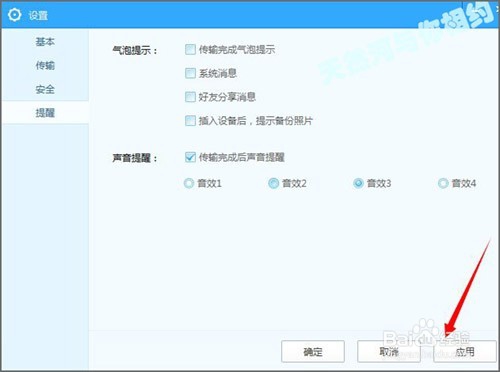Enable 传输完成气泡提示 checkbox

pos(190,50)
